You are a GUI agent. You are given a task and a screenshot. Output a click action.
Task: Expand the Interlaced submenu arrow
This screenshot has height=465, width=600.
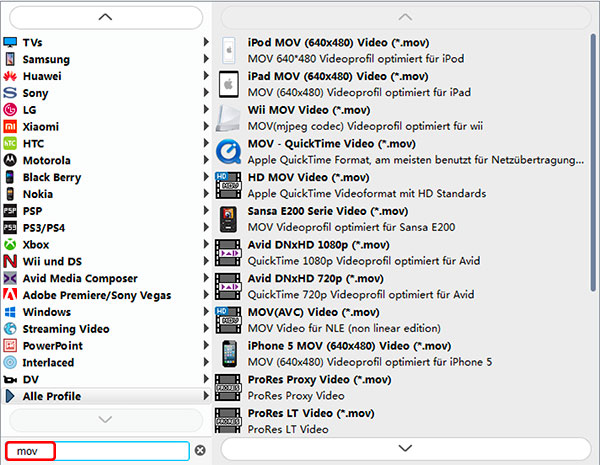(x=206, y=362)
